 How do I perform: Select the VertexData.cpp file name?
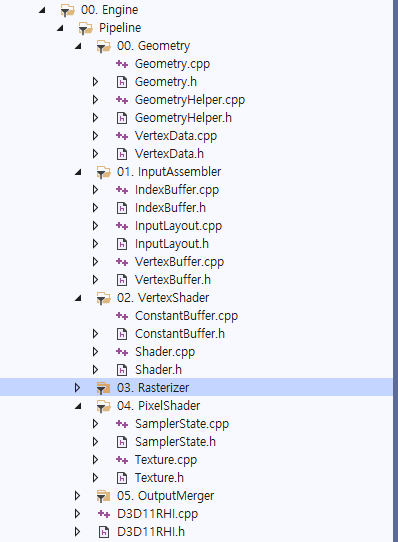click(176, 136)
